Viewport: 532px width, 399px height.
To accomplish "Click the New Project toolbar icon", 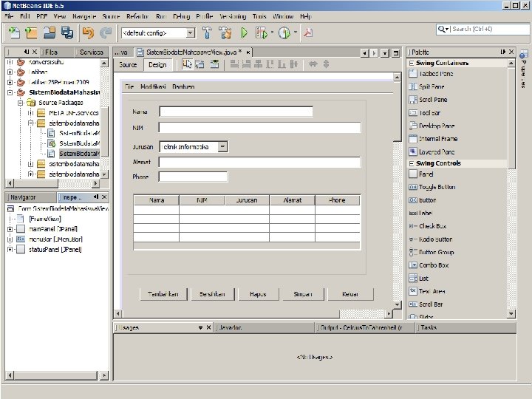I will (x=31, y=33).
